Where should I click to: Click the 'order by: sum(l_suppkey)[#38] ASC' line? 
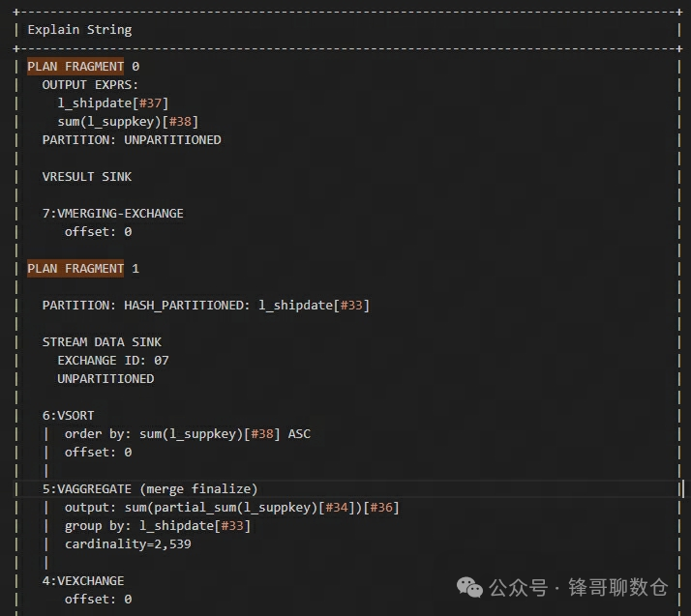188,434
